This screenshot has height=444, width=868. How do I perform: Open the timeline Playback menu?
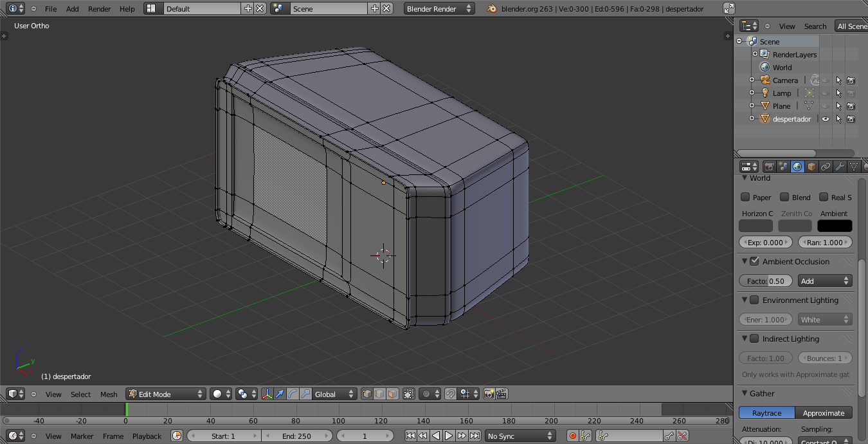click(x=147, y=436)
